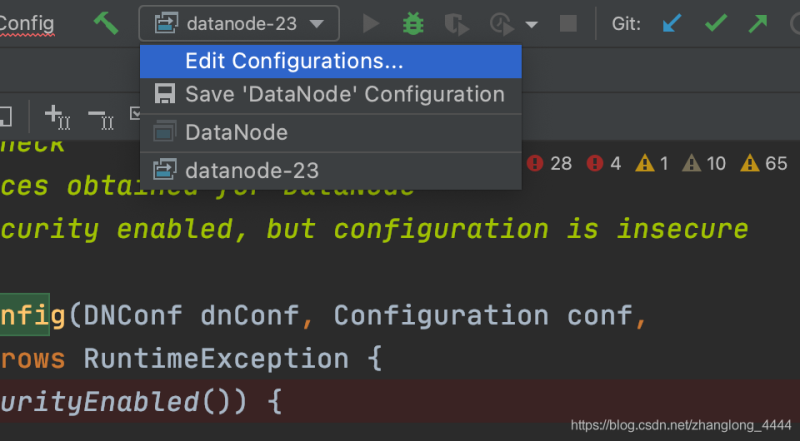Image resolution: width=800 pixels, height=441 pixels.
Task: Click the Build project hammer icon
Action: click(105, 23)
